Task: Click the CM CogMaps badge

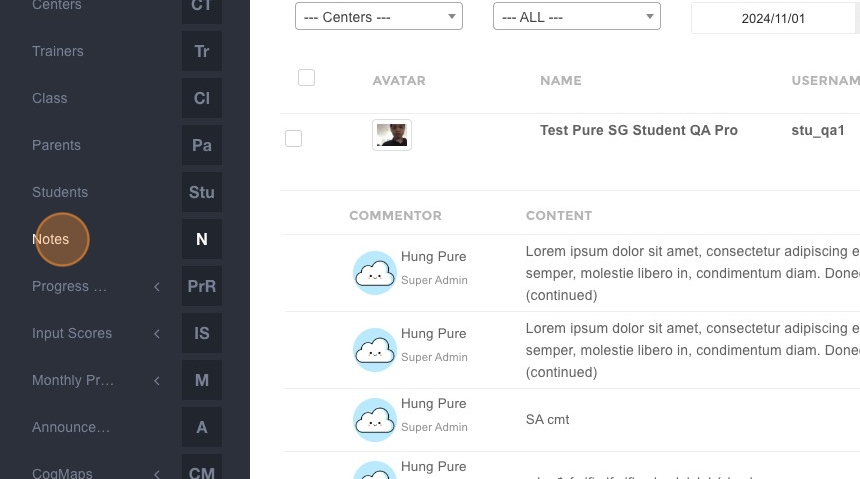Action: 202,467
